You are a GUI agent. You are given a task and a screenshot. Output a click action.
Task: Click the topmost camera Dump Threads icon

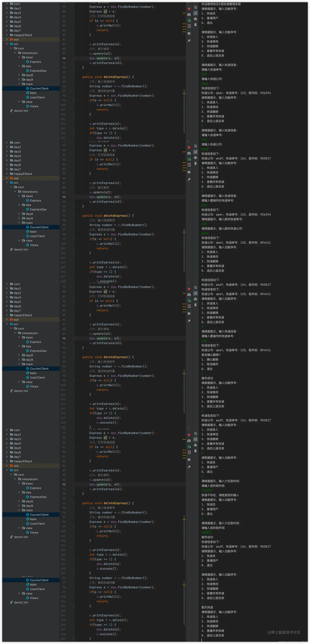(189, 15)
